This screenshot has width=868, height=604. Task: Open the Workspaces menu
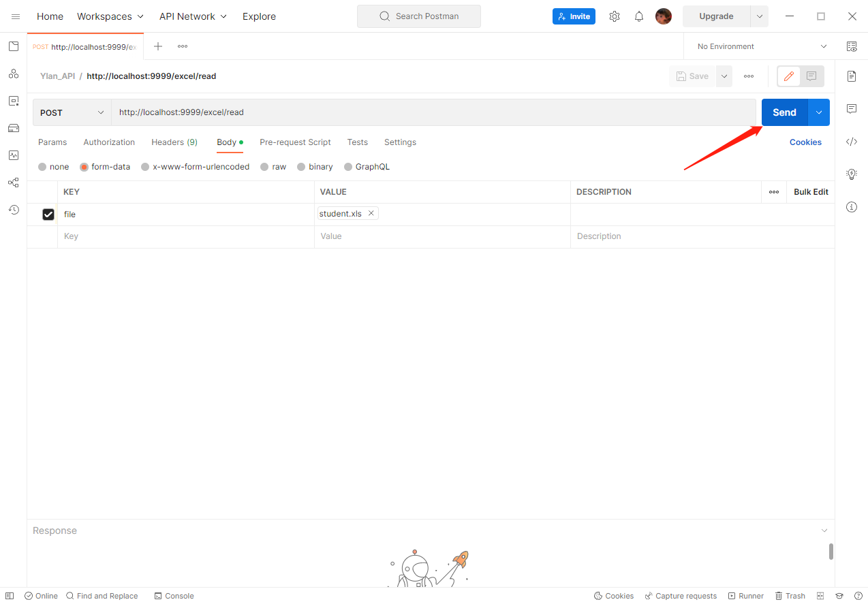110,16
